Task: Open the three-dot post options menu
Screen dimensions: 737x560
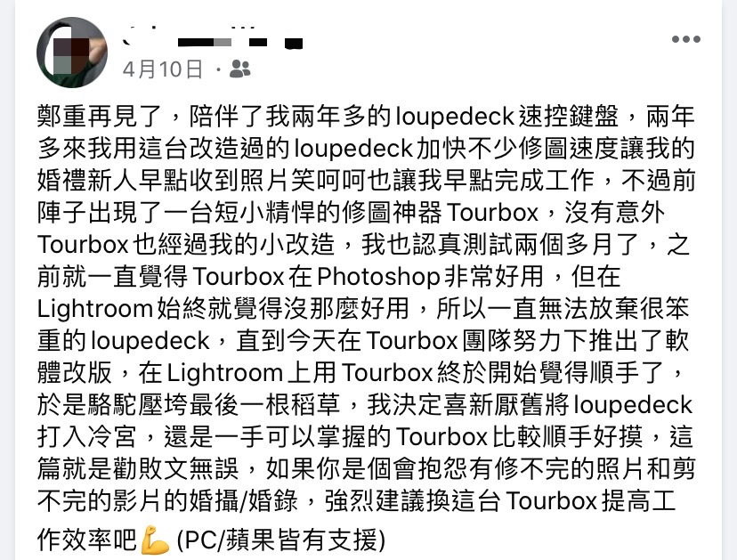Action: click(x=685, y=39)
